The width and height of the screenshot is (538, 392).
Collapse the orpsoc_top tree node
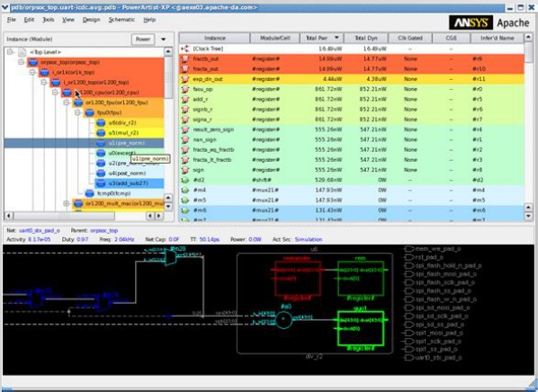22,62
